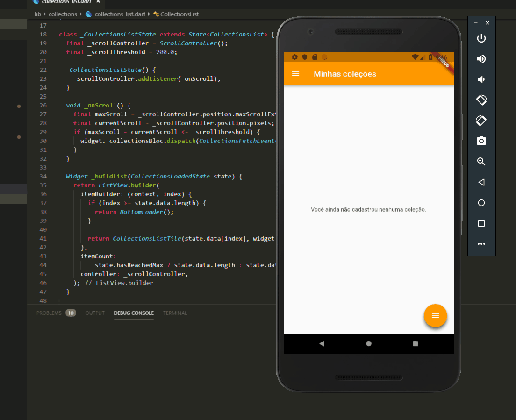Click the 'Você ainda não cadastrou' message
Image resolution: width=516 pixels, height=420 pixels.
pos(368,209)
